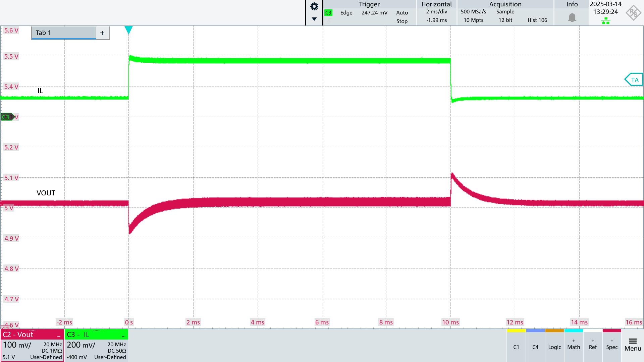This screenshot has width=644, height=362.
Task: Click the Rohde & Schwarz logo icon
Action: 633,13
